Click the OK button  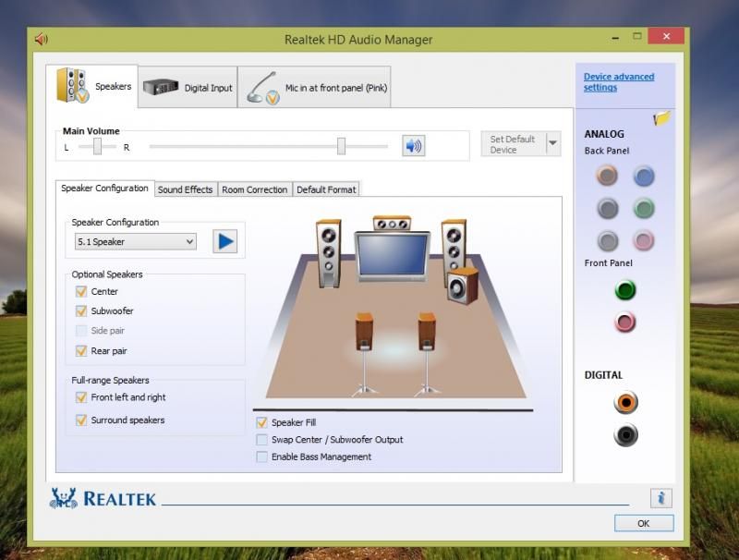pyautogui.click(x=644, y=523)
